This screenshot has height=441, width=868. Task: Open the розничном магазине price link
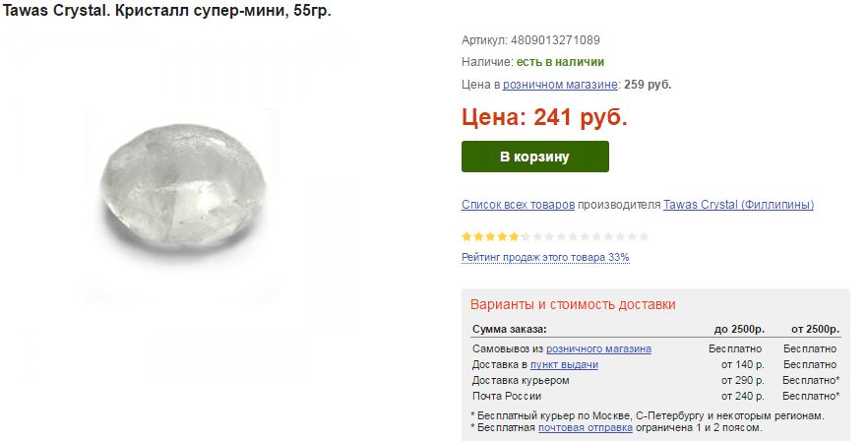coord(560,85)
